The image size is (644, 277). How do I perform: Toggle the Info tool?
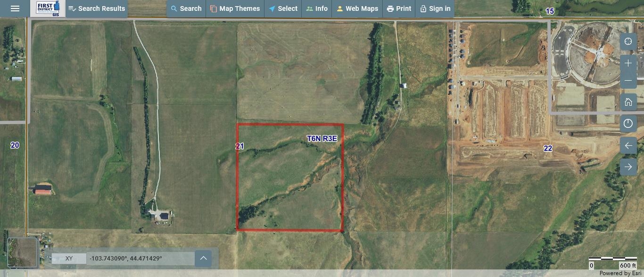pyautogui.click(x=317, y=8)
